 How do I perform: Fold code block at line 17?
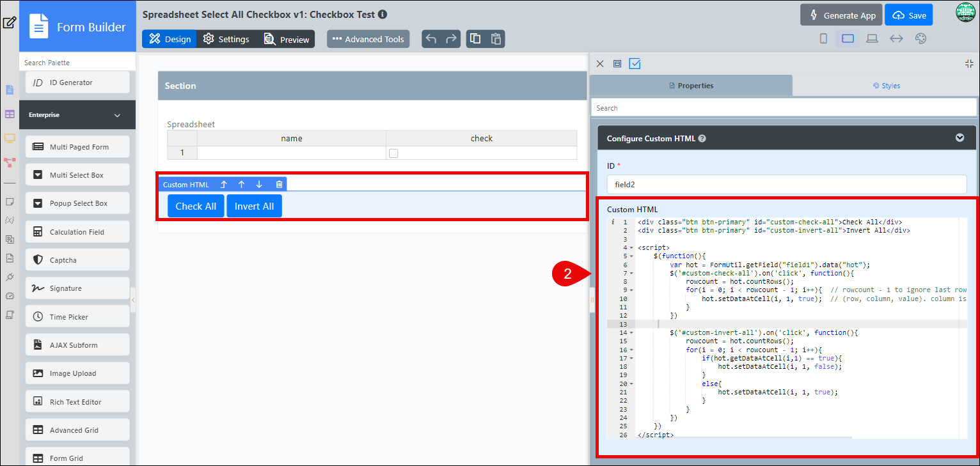click(x=631, y=358)
